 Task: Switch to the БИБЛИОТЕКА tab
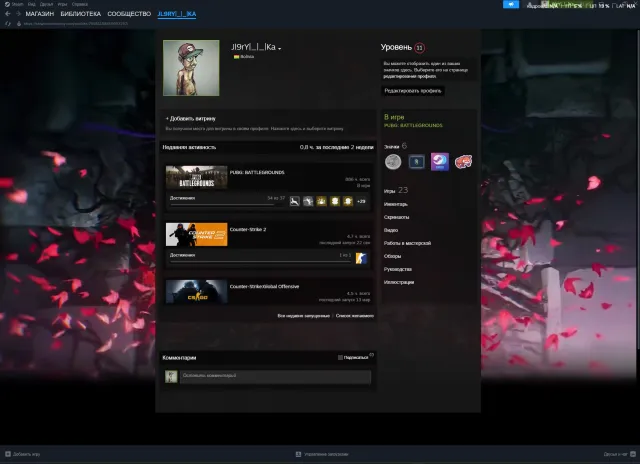click(x=80, y=14)
